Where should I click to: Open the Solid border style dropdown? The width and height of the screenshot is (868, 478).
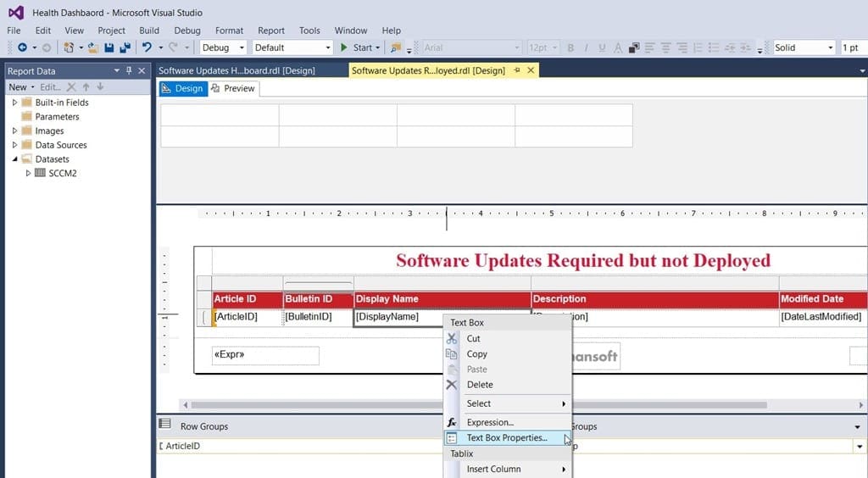pos(804,47)
